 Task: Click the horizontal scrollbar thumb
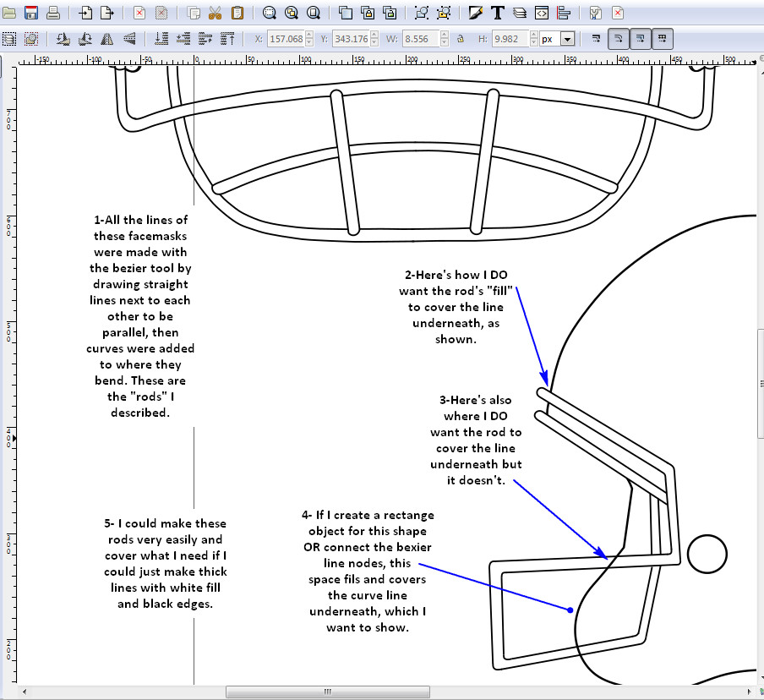coord(326,692)
